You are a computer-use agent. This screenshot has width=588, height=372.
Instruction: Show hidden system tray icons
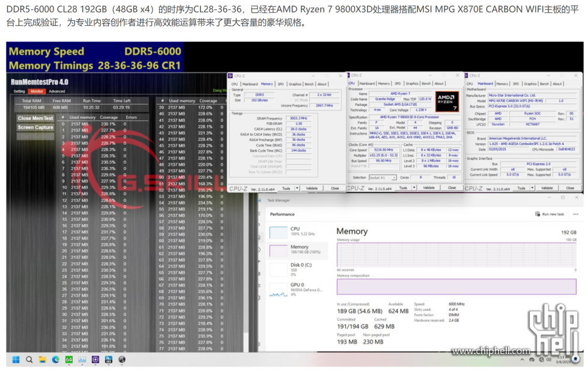pos(522,359)
